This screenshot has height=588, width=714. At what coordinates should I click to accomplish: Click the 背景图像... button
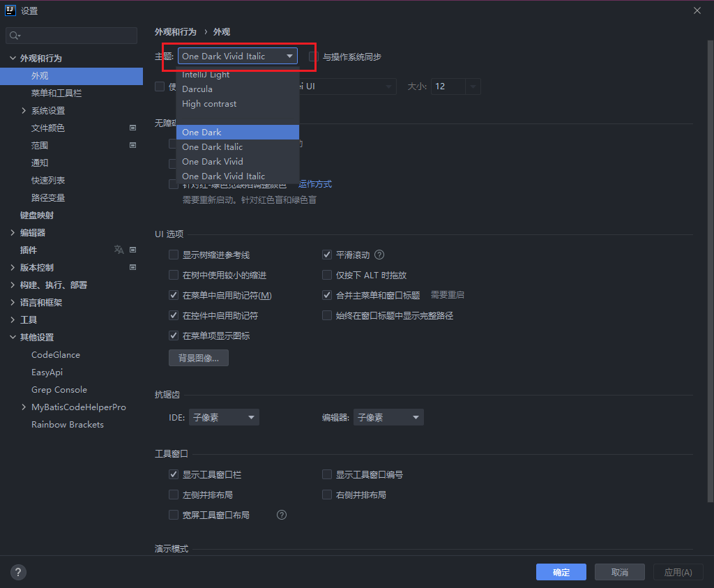pos(199,358)
